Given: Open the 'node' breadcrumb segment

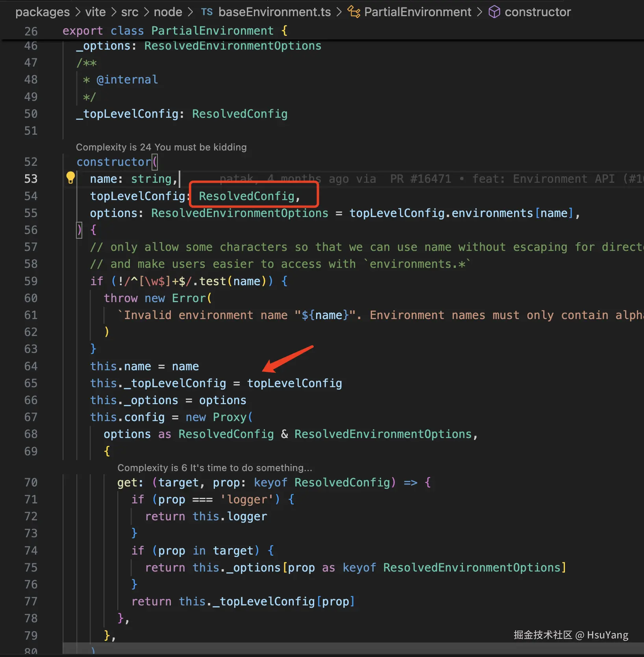Looking at the screenshot, I should (168, 12).
